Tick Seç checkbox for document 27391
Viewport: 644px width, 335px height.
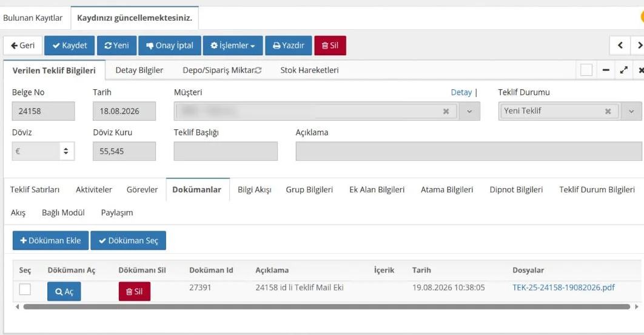coord(25,289)
